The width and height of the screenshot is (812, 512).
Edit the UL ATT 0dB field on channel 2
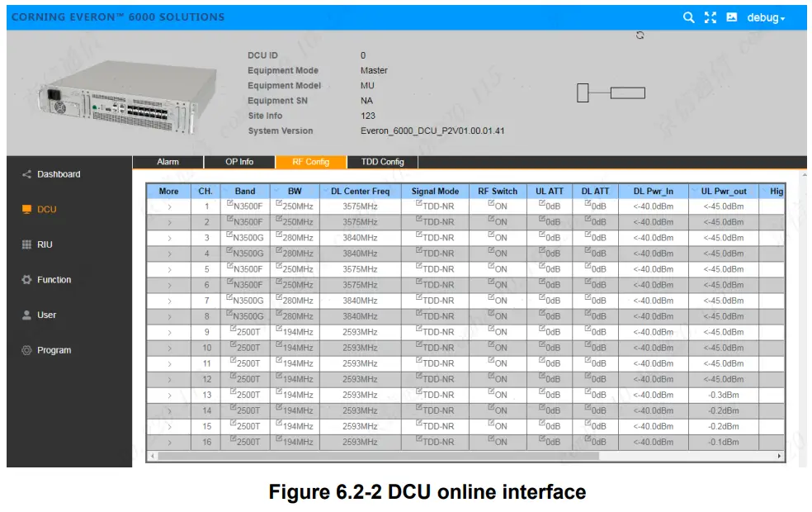click(x=550, y=221)
